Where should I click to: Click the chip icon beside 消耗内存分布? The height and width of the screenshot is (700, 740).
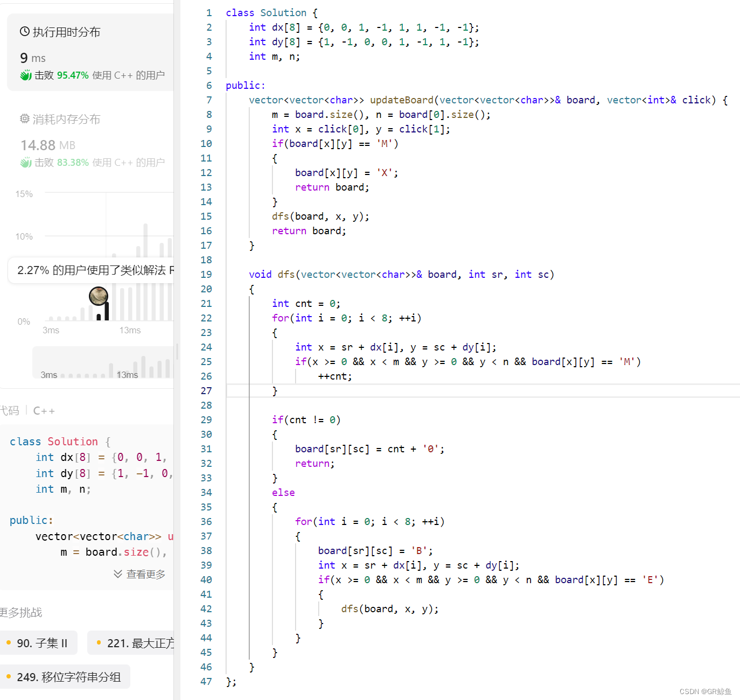click(25, 119)
